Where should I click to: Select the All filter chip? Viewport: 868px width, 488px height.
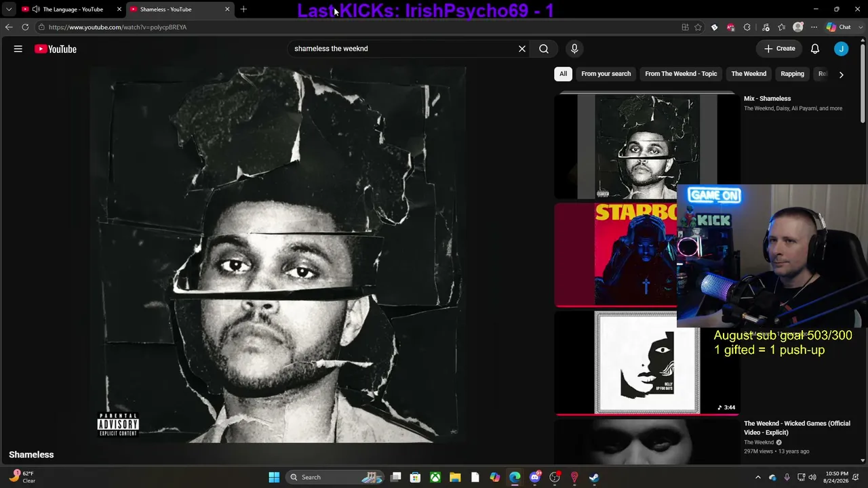pos(563,74)
